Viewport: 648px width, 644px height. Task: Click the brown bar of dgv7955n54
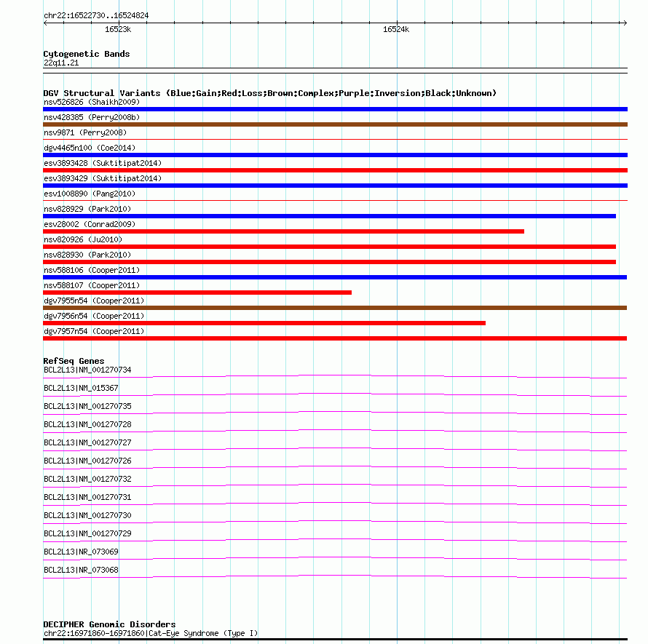pos(335,308)
